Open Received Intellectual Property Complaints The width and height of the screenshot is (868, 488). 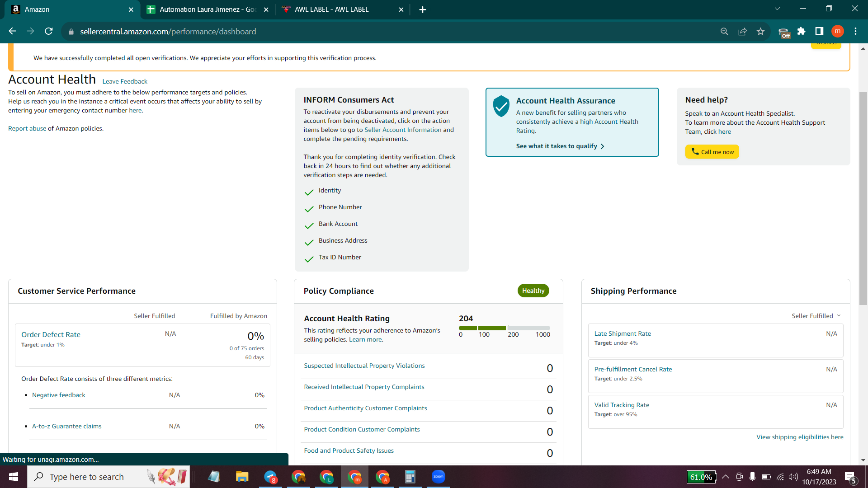(364, 387)
